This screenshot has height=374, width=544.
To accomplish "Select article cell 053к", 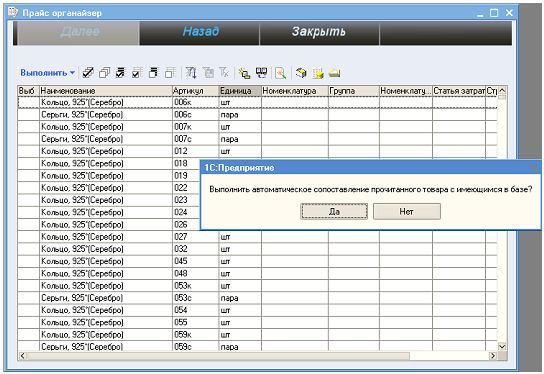I will [196, 286].
